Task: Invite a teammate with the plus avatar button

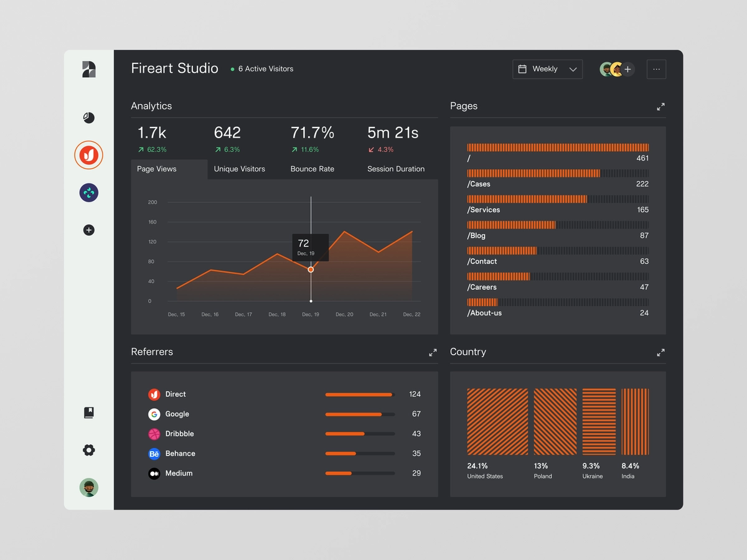Action: [x=627, y=69]
